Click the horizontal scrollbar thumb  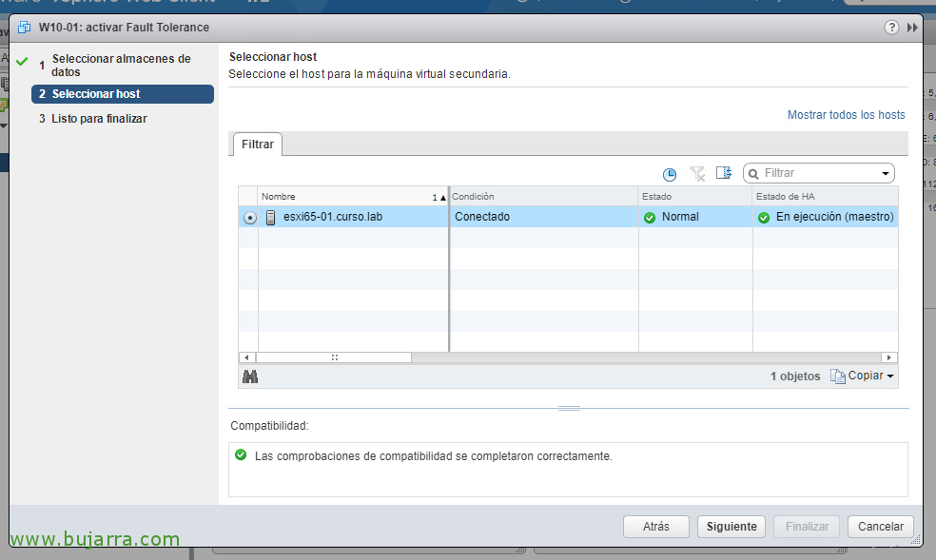pos(334,357)
